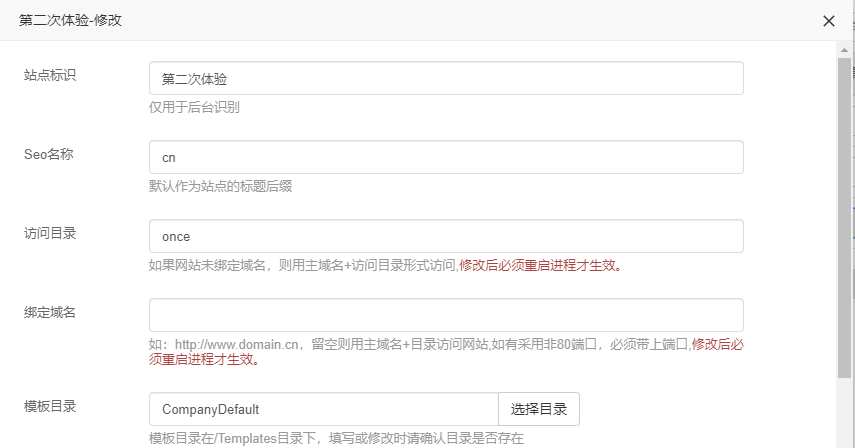Click the hint text 仅用于后台识别
855x448 pixels.
[x=194, y=108]
